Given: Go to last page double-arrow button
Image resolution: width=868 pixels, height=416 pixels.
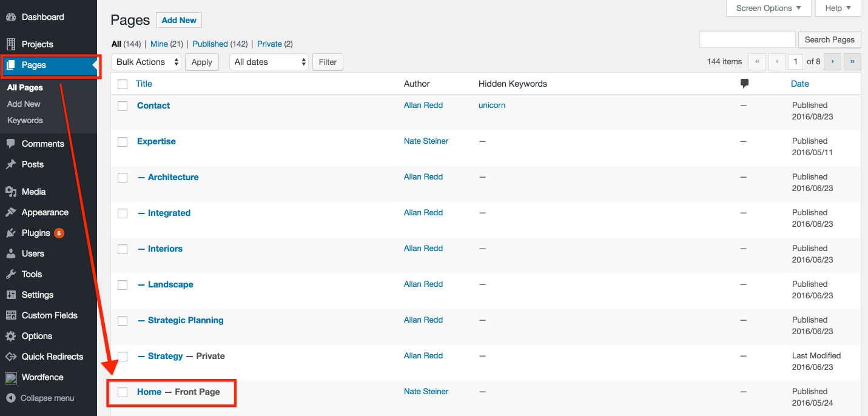Looking at the screenshot, I should coord(852,61).
